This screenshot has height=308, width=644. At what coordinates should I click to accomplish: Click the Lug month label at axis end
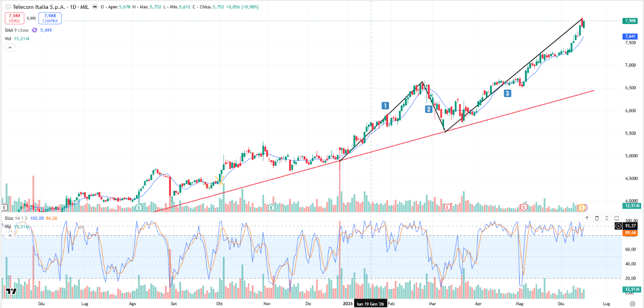click(606, 303)
